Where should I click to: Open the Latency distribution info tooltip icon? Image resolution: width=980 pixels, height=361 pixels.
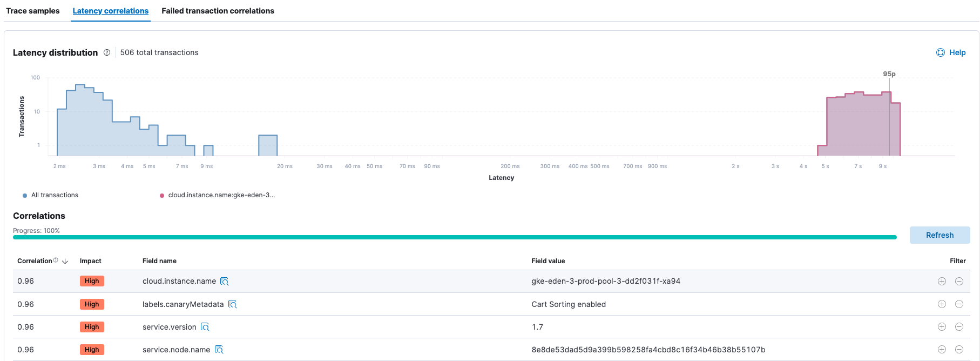point(107,52)
